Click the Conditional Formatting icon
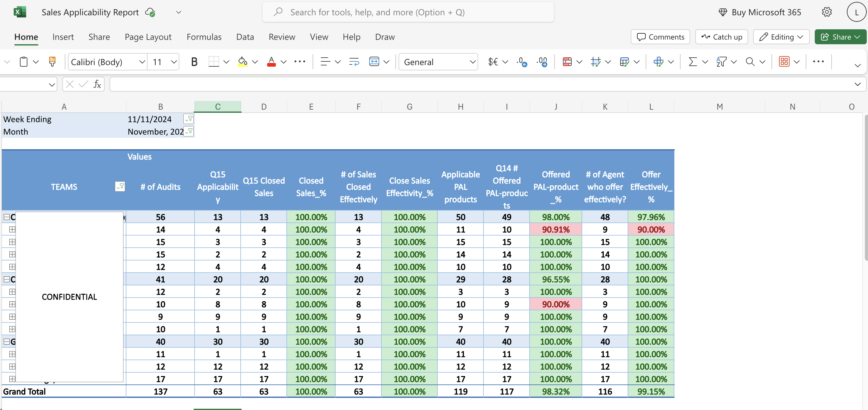 click(x=567, y=62)
